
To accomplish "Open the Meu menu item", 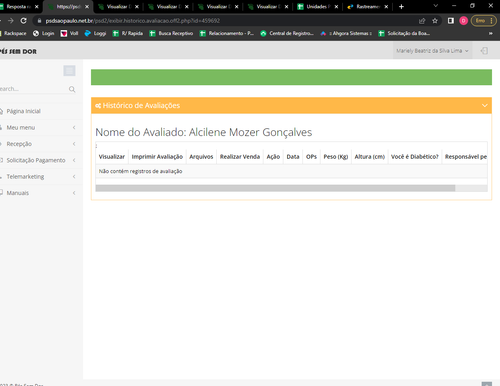I will (x=21, y=127).
